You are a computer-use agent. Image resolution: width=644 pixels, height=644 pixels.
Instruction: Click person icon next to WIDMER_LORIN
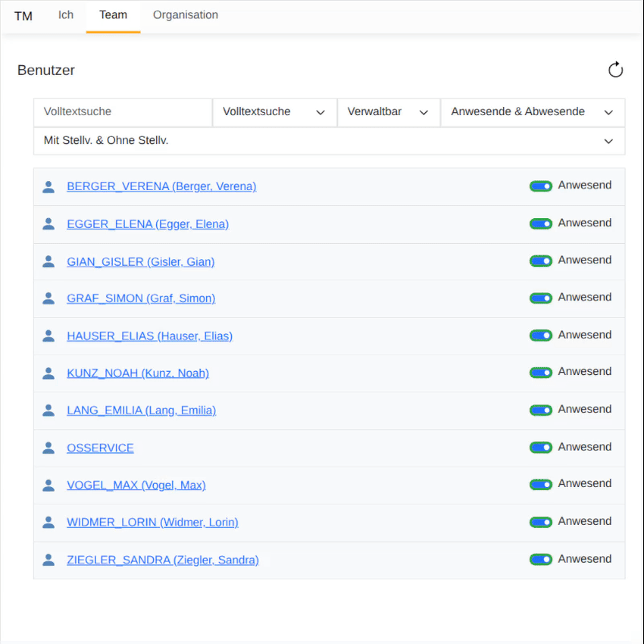48,522
